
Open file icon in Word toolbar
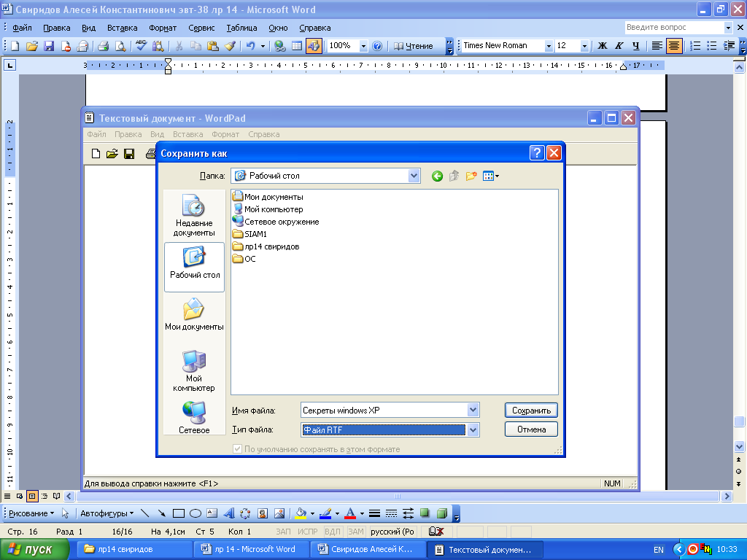tap(32, 46)
